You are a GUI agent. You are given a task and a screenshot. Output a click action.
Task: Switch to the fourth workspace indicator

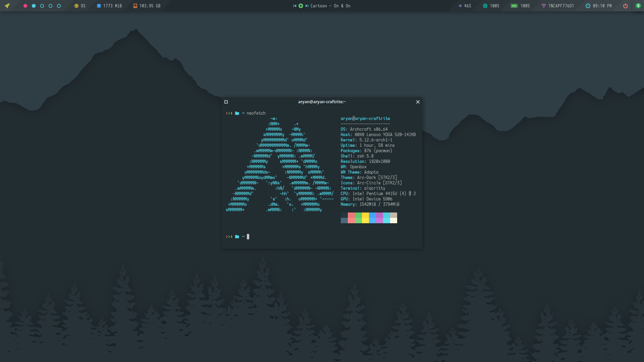(50, 6)
